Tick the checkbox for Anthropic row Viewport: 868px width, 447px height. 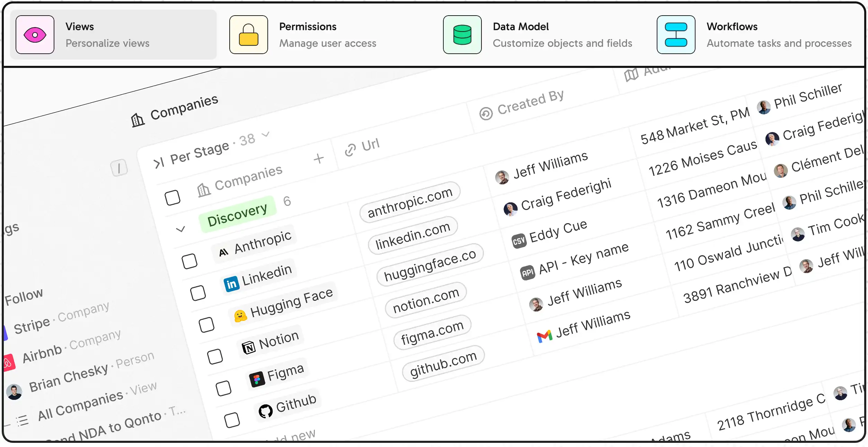(x=189, y=261)
